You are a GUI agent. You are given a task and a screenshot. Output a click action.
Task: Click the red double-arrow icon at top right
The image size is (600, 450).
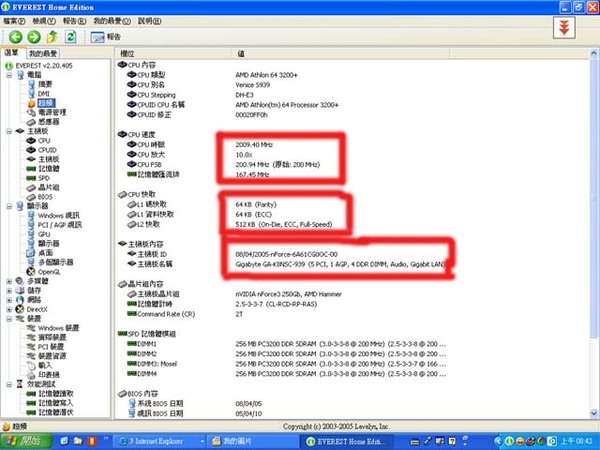tap(564, 28)
